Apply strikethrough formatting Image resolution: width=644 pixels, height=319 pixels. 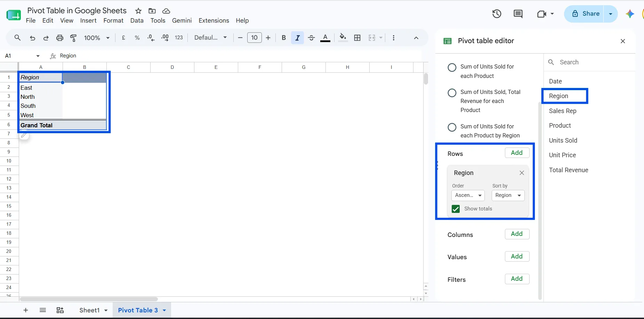point(312,38)
